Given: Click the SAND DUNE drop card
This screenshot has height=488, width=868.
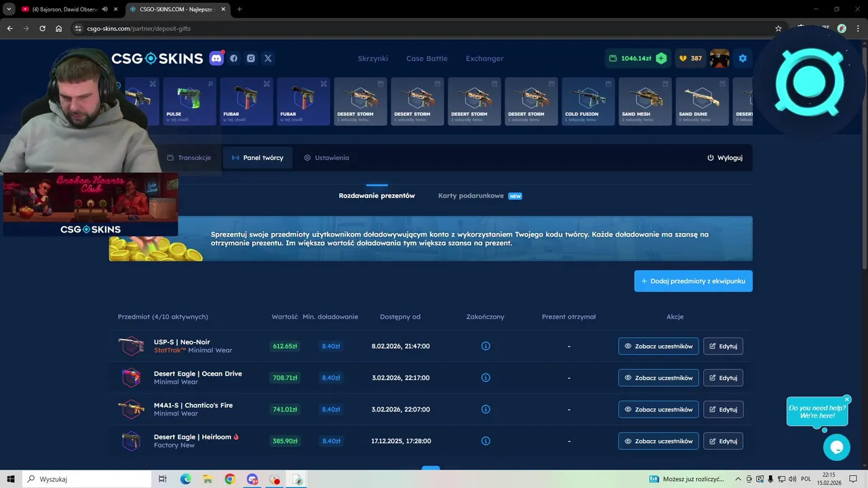Looking at the screenshot, I should click(x=702, y=102).
